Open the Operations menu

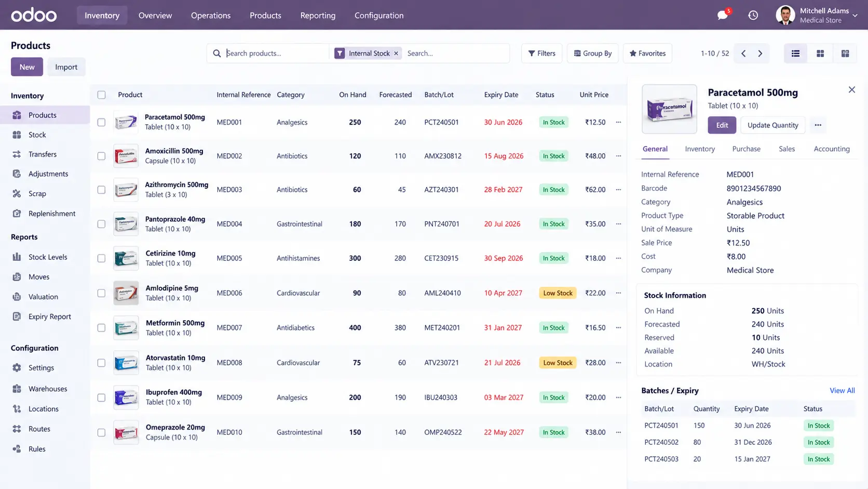pos(211,15)
